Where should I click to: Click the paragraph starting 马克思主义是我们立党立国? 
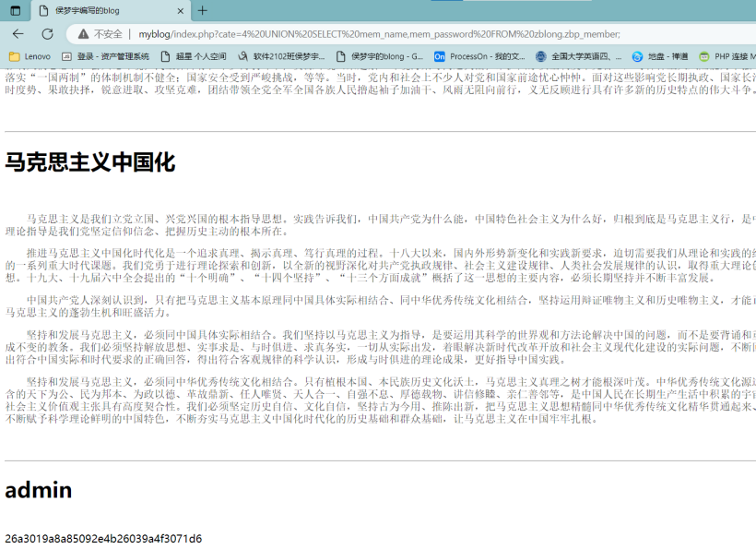coord(381,225)
